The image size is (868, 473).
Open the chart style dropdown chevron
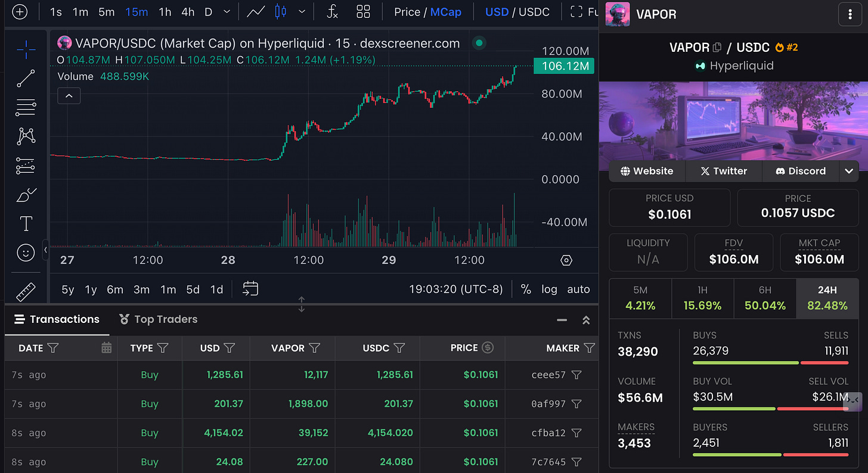[302, 12]
